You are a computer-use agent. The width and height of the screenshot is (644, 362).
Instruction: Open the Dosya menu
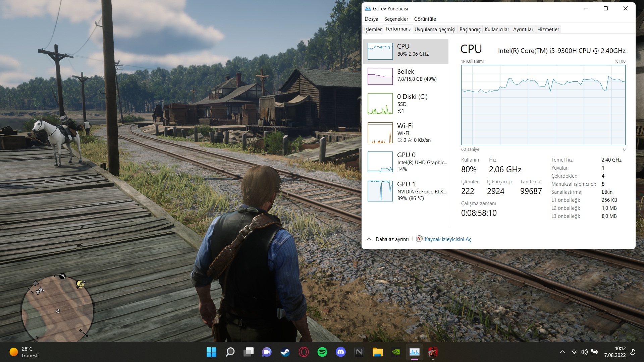click(x=371, y=19)
